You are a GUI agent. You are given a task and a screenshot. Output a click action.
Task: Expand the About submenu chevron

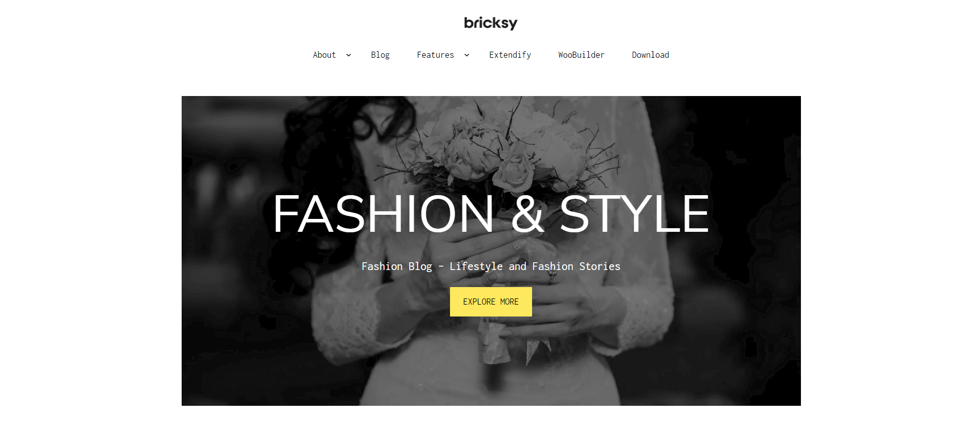pos(348,55)
